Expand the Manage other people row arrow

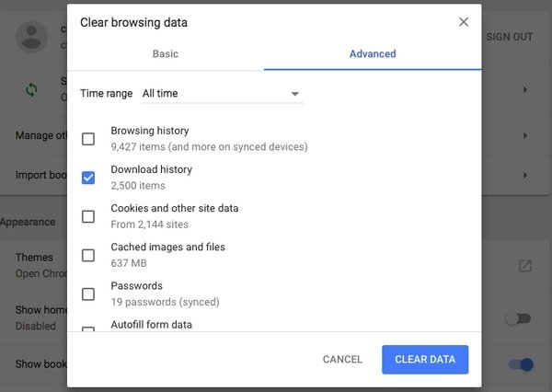point(525,135)
